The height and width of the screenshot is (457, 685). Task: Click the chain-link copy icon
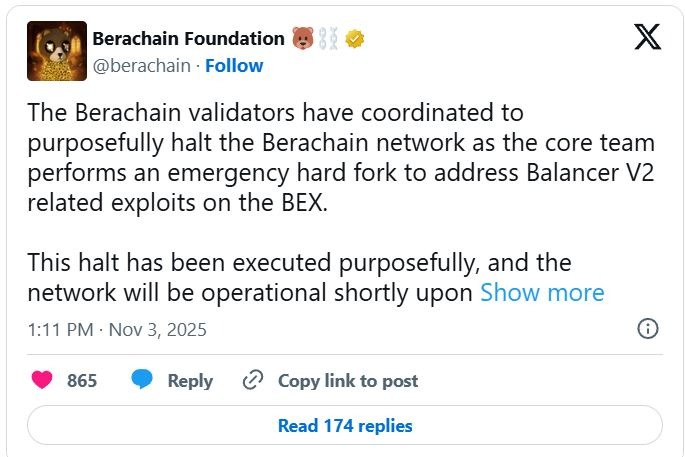[x=253, y=380]
